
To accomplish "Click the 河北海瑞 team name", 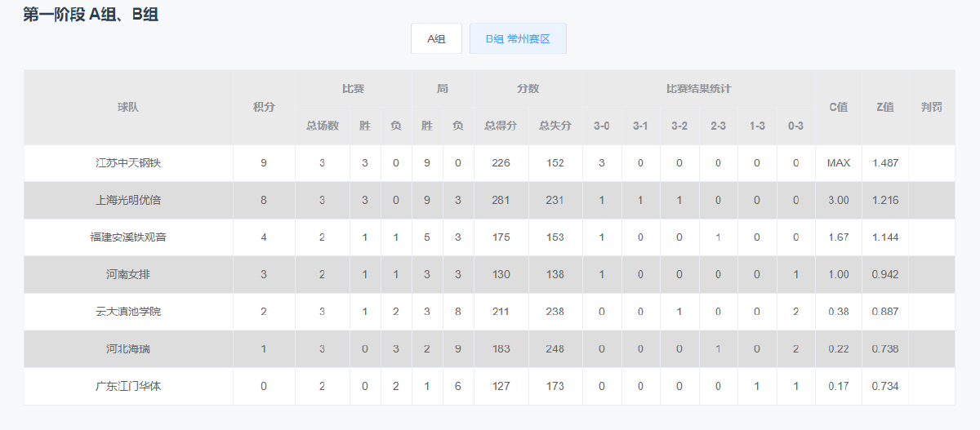I will click(128, 348).
